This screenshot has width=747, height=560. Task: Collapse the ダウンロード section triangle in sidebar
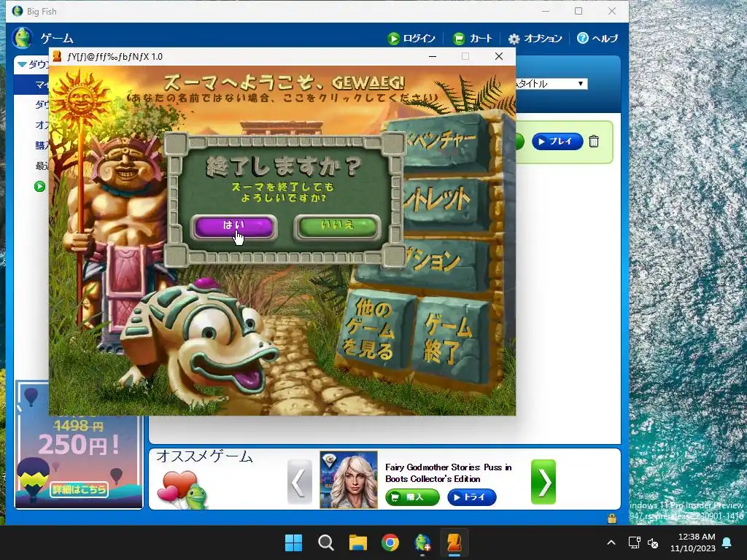(22, 64)
